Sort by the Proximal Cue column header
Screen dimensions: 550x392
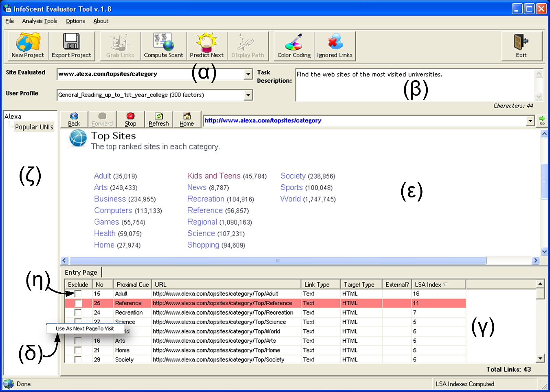132,285
